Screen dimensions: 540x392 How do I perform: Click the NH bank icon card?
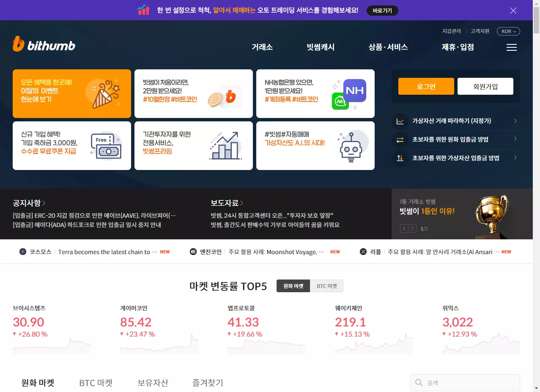pos(315,94)
